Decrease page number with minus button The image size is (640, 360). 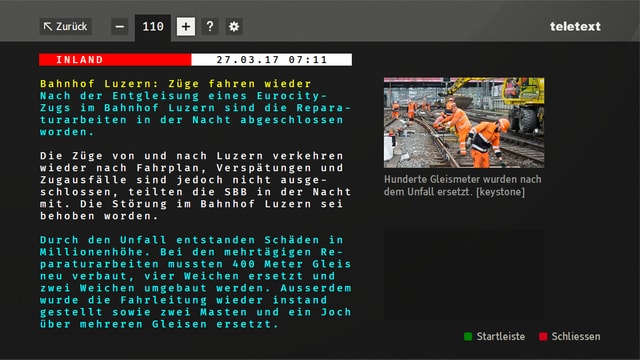[x=120, y=27]
